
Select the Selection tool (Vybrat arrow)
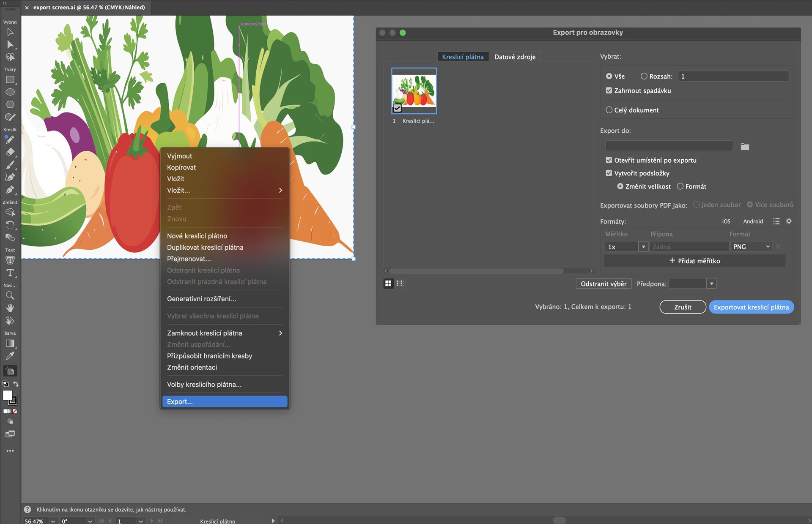(x=10, y=32)
